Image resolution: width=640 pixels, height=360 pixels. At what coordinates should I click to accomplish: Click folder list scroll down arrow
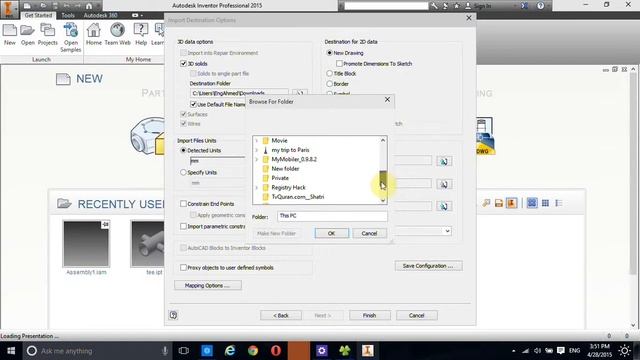pos(383,200)
